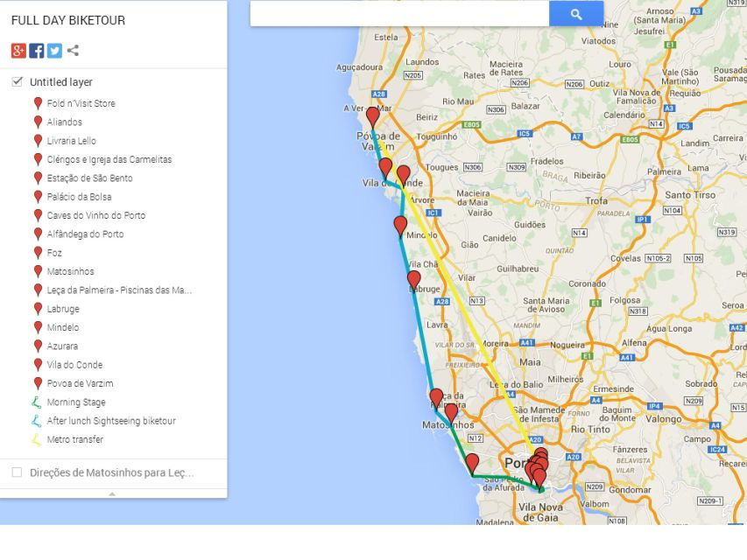Select Palácio da Bolsa list entry

79,197
